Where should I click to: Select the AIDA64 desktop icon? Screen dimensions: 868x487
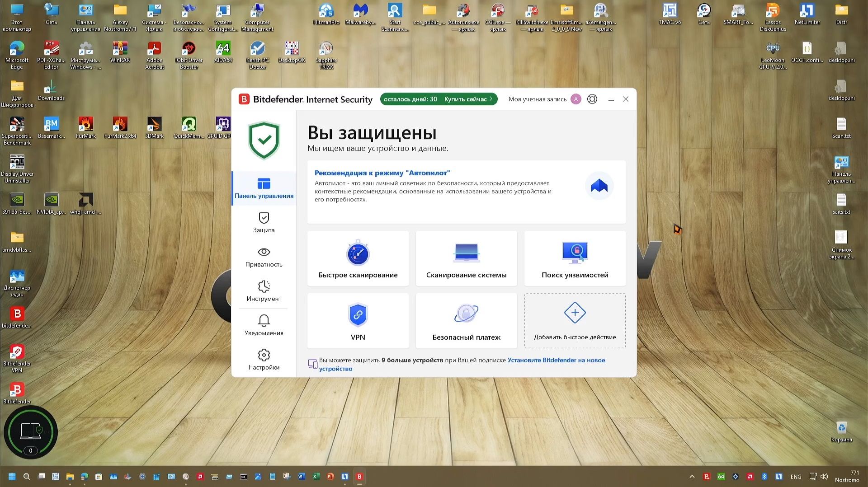click(223, 53)
